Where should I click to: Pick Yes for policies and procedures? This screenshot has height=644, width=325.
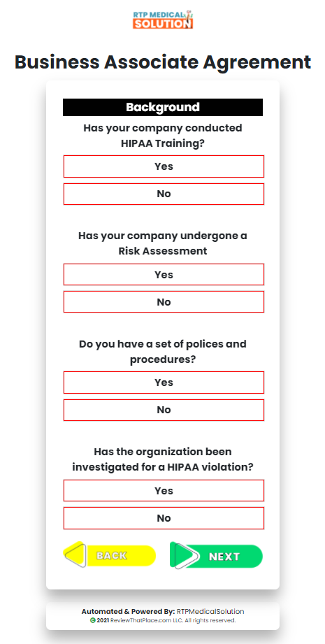pyautogui.click(x=164, y=382)
